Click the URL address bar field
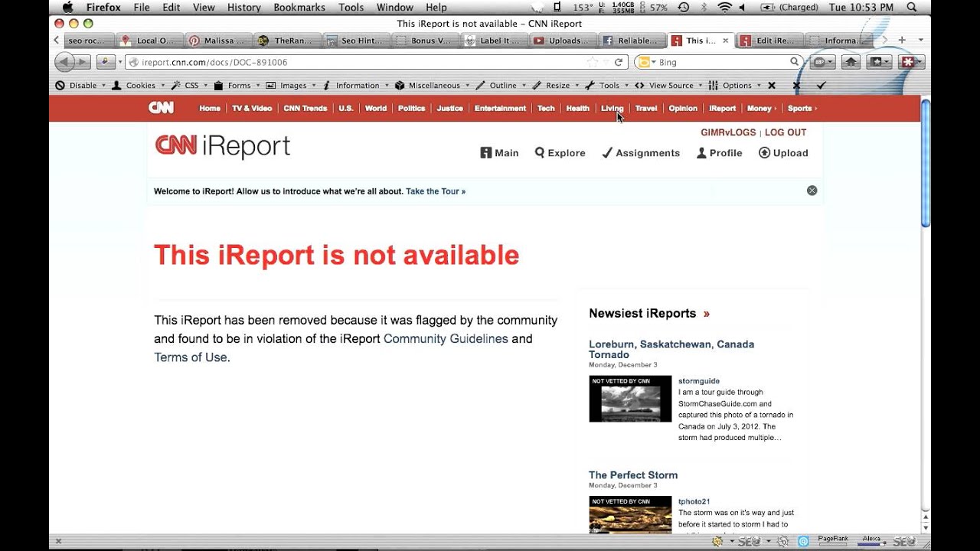This screenshot has width=980, height=551. click(376, 62)
